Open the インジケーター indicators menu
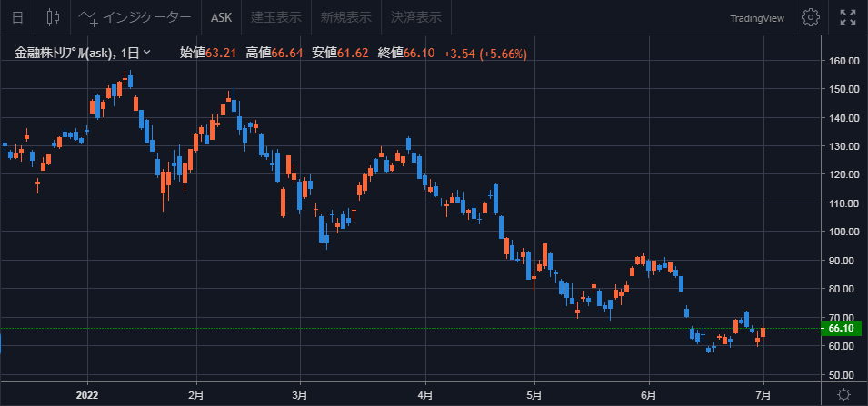The height and width of the screenshot is (406, 868). click(135, 17)
